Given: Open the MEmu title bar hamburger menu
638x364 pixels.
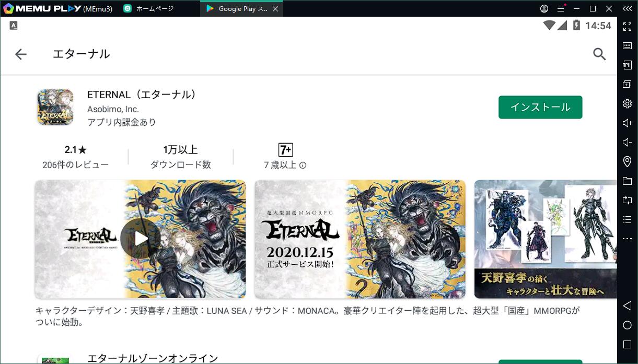Looking at the screenshot, I should point(561,9).
